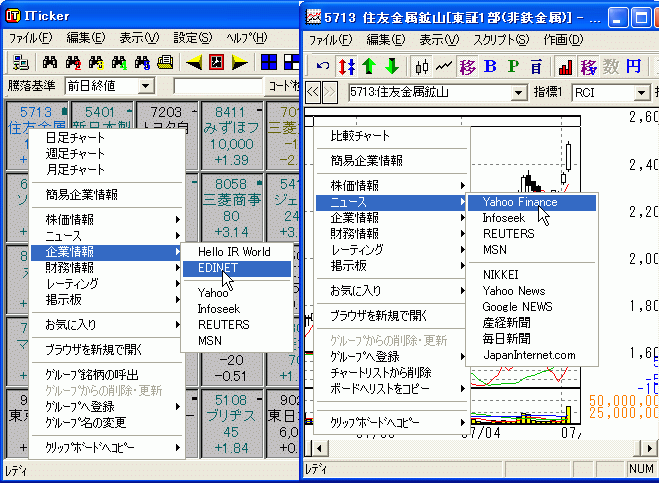This screenshot has height=483, width=659.
Task: Open the 設定(S) menu in ITicker
Action: click(192, 38)
